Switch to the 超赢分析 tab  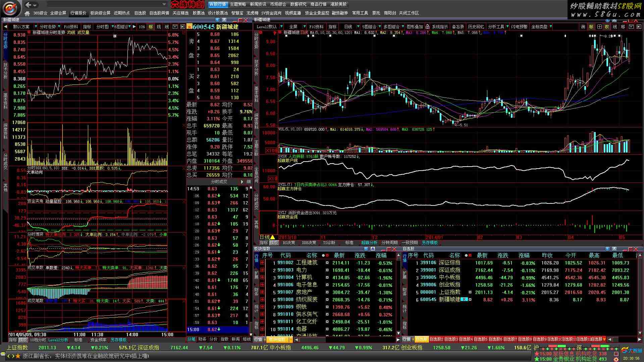(369, 243)
